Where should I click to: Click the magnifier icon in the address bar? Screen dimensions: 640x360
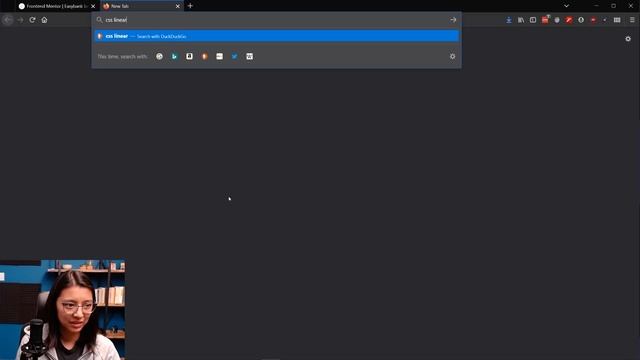(99, 20)
